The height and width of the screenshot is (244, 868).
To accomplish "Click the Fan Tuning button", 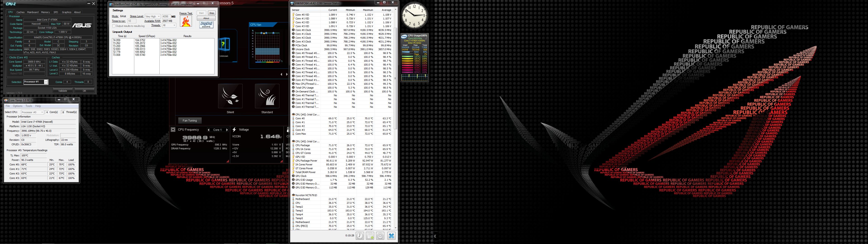I will [x=190, y=120].
